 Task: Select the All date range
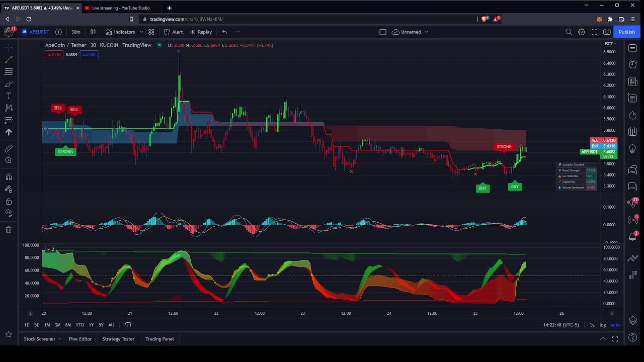[111, 325]
